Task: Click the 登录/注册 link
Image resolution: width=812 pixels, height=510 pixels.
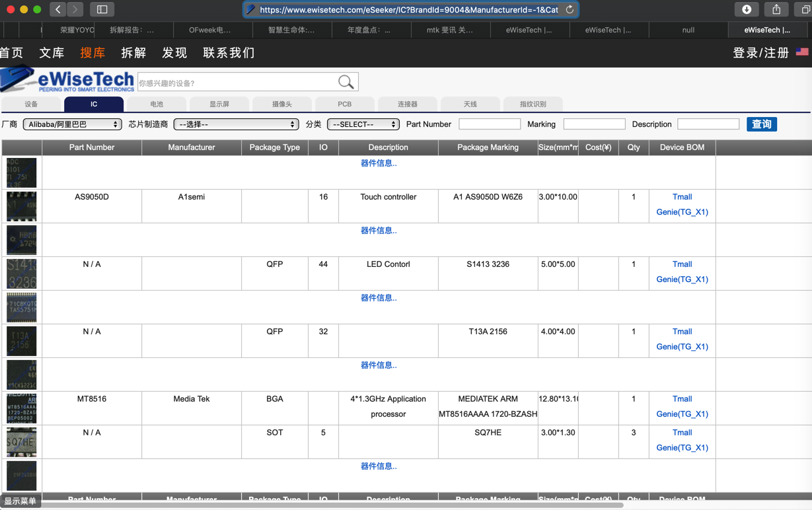Action: 761,53
